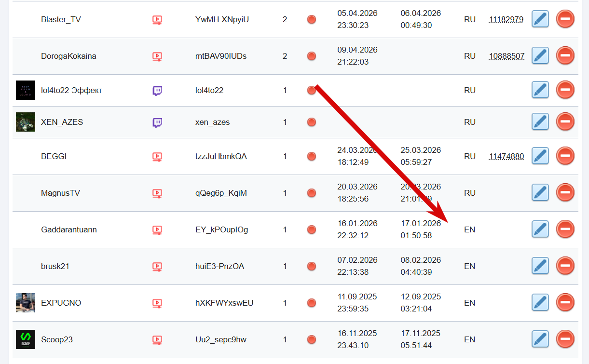
Task: Click the YouTube stream icon for Gaddarantuann
Action: pos(157,230)
